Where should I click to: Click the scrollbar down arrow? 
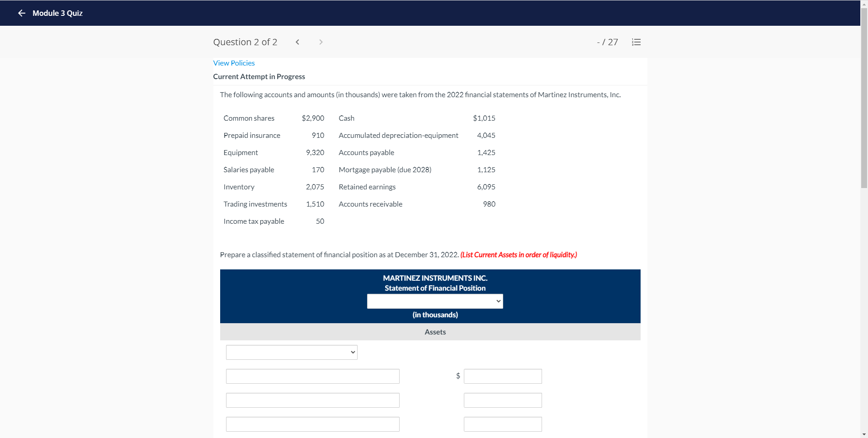pos(864,434)
